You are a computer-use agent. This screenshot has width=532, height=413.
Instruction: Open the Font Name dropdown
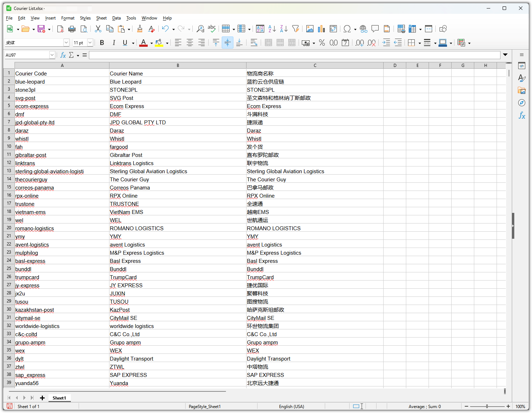pos(66,43)
